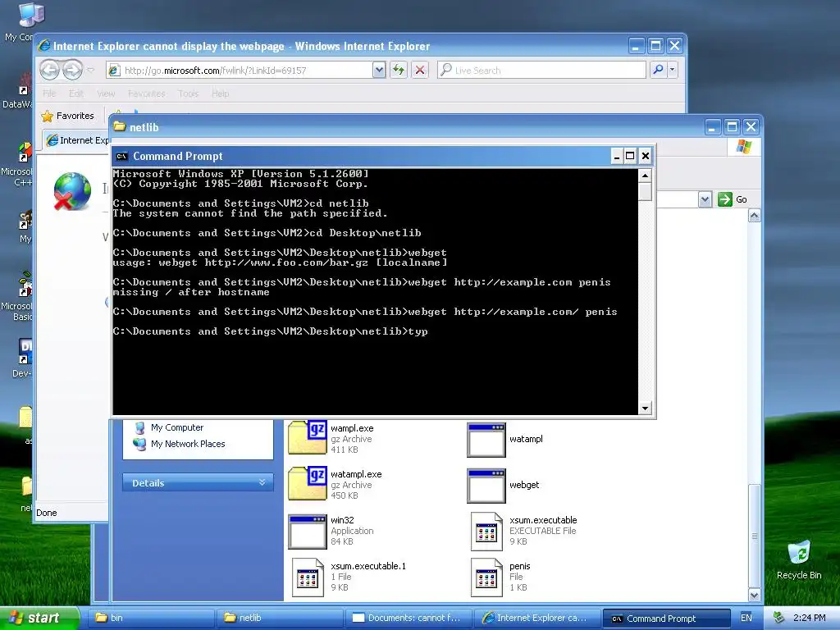Click the system tray safely remove icon
Screen dimensions: 840x630
(778, 618)
